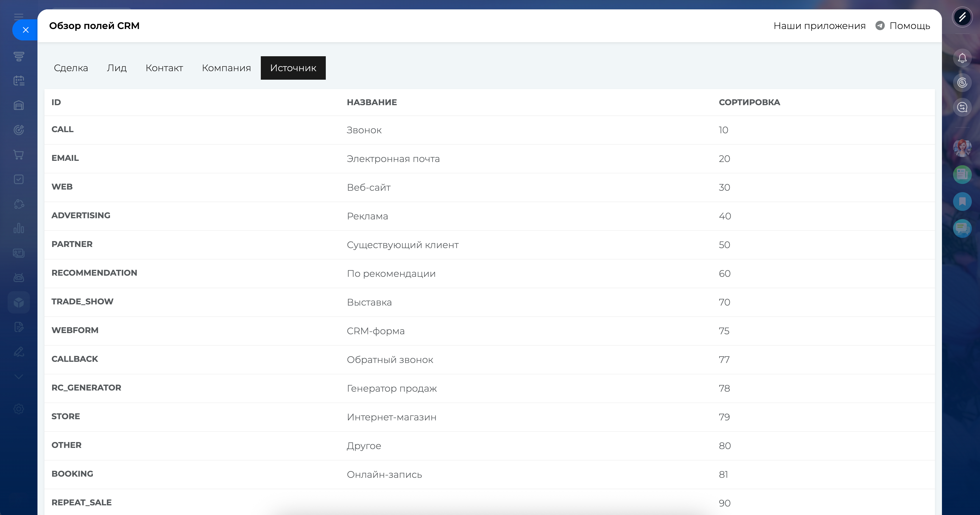
Task: Open the notifications bell icon
Action: tap(962, 58)
